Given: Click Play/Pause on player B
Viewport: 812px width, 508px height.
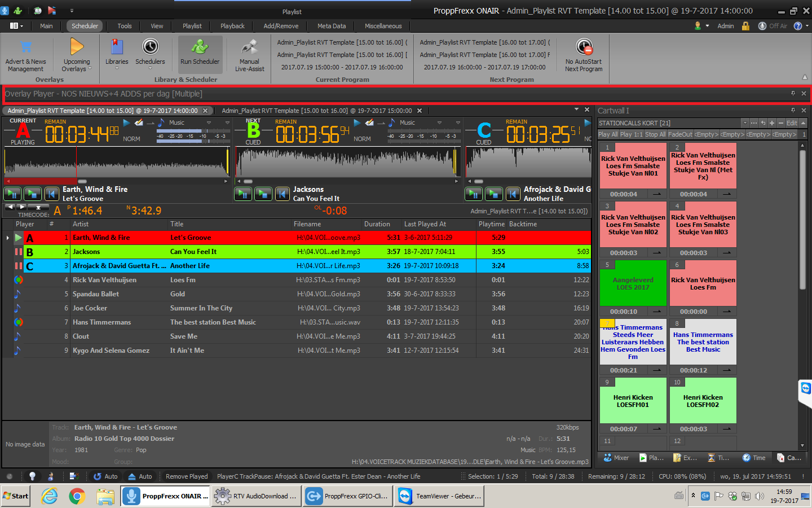Looking at the screenshot, I should (x=243, y=194).
